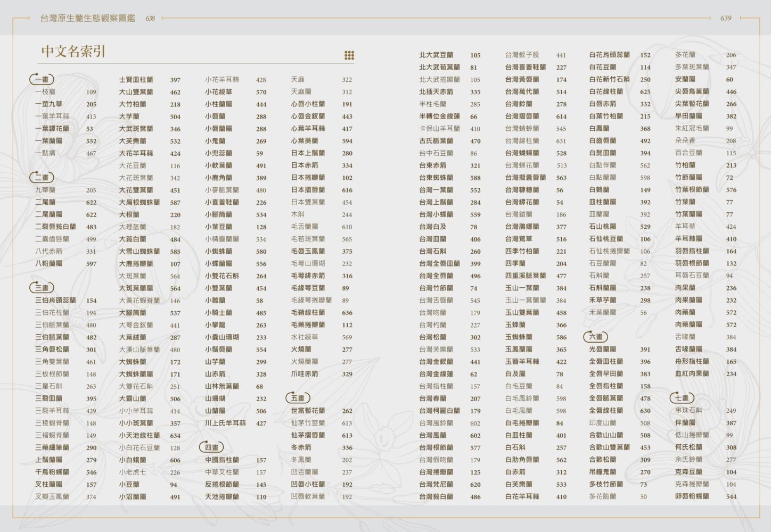
Task: Click the dotted grid icon beside the index title
Action: pyautogui.click(x=349, y=55)
